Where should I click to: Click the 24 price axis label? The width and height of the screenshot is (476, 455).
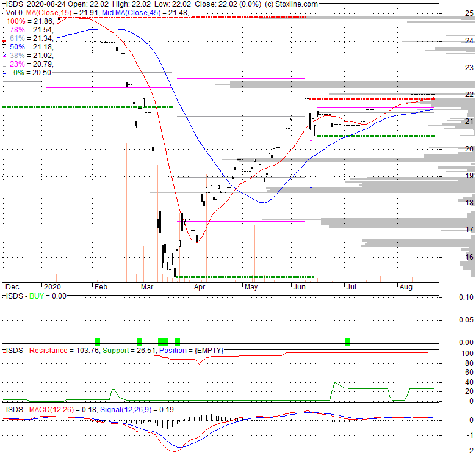click(x=469, y=40)
